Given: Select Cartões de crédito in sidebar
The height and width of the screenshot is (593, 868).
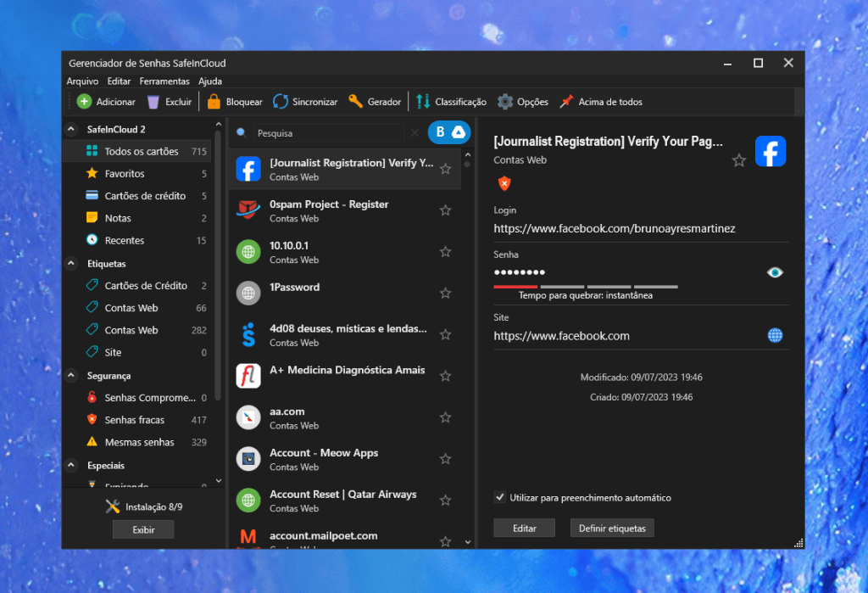Looking at the screenshot, I should [x=137, y=196].
